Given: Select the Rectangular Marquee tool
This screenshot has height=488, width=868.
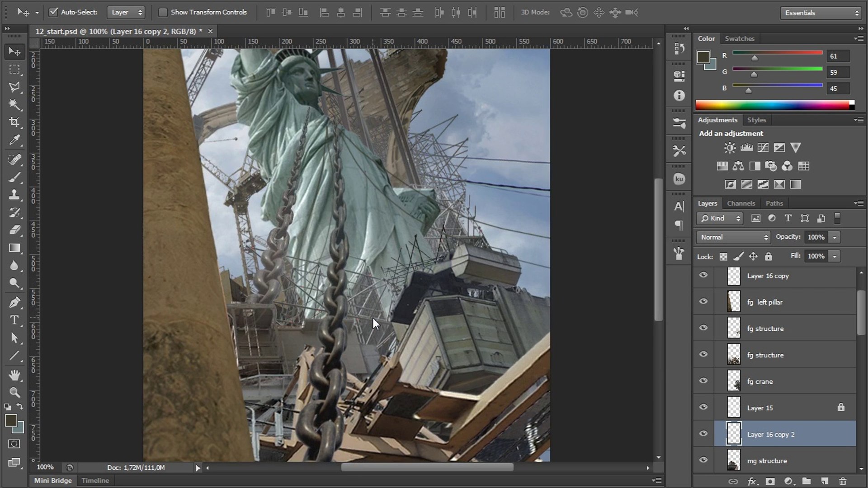Looking at the screenshot, I should (x=14, y=69).
